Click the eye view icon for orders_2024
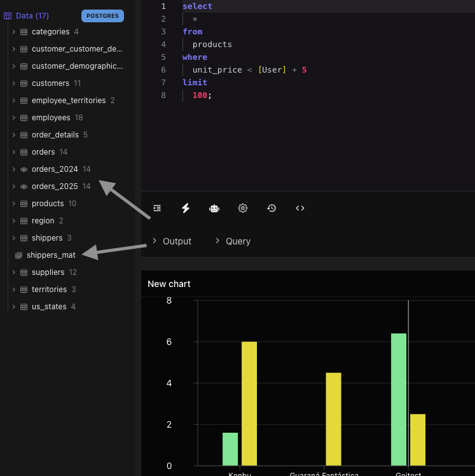 tap(24, 169)
